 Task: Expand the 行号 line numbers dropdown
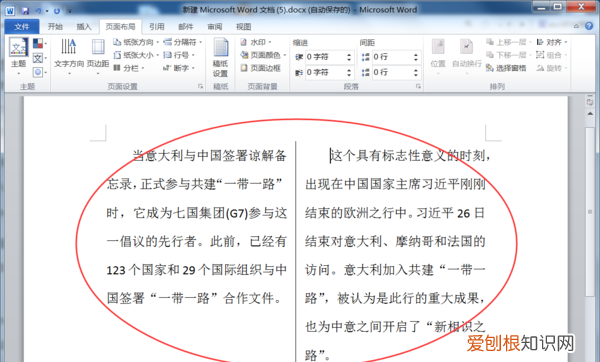pos(179,55)
